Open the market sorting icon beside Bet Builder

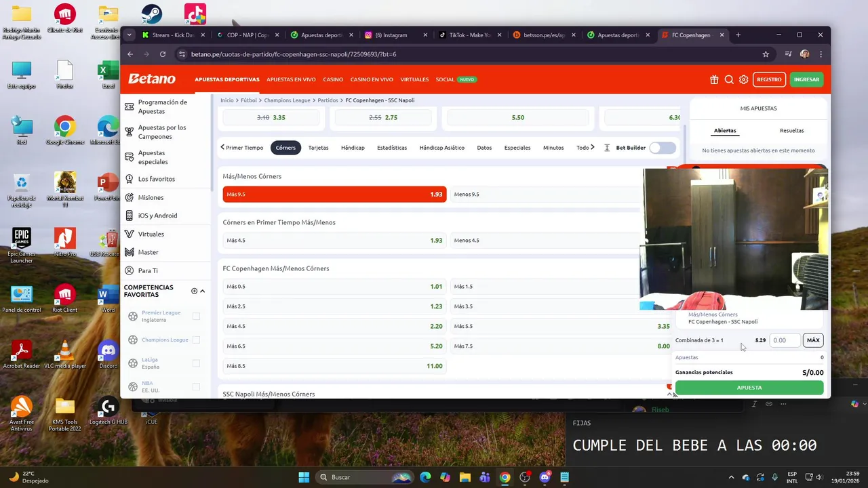coord(607,148)
